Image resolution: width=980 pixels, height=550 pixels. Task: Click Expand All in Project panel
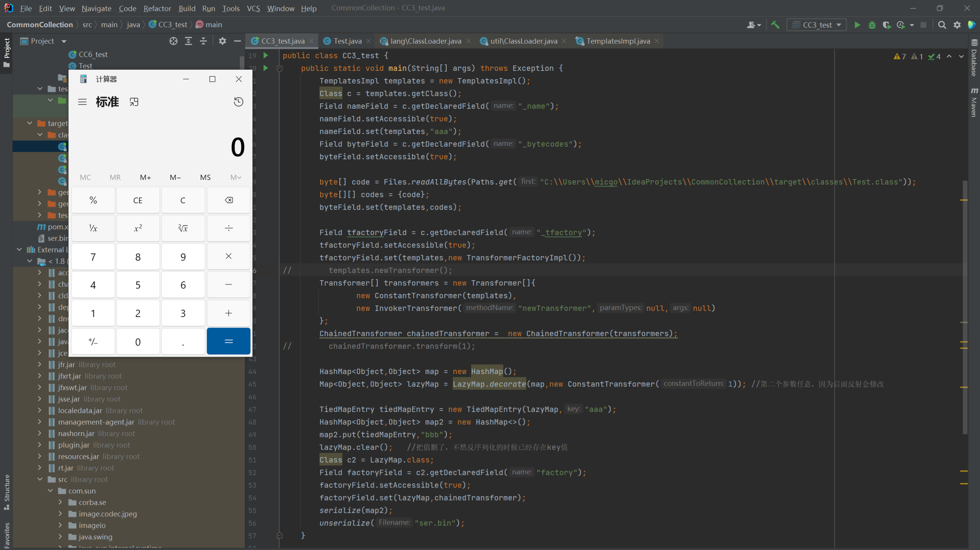[x=188, y=41]
